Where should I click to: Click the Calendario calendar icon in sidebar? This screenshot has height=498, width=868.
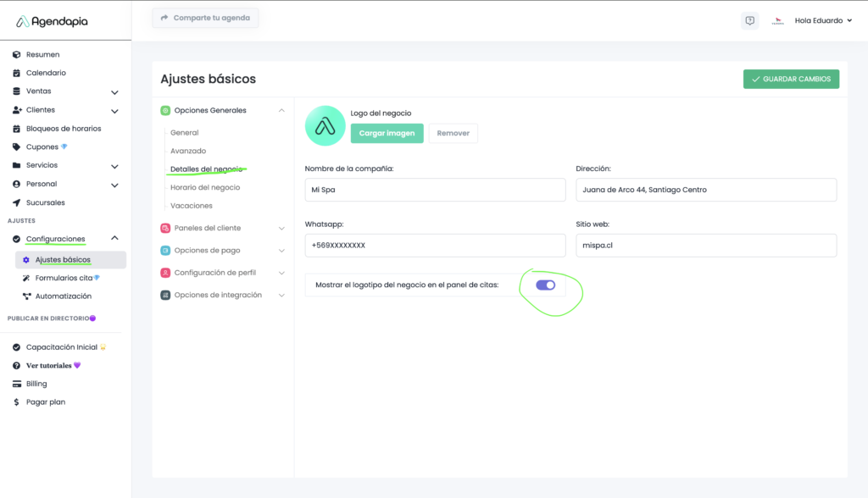pyautogui.click(x=17, y=73)
